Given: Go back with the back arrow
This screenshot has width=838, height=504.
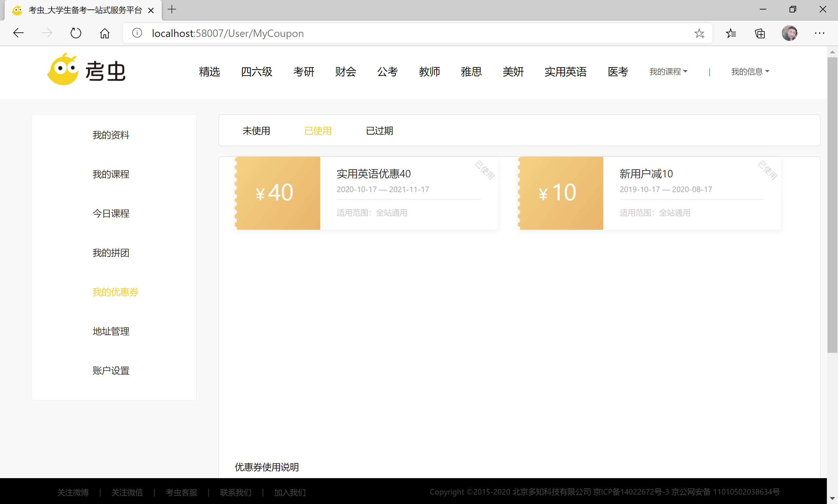Looking at the screenshot, I should point(18,33).
